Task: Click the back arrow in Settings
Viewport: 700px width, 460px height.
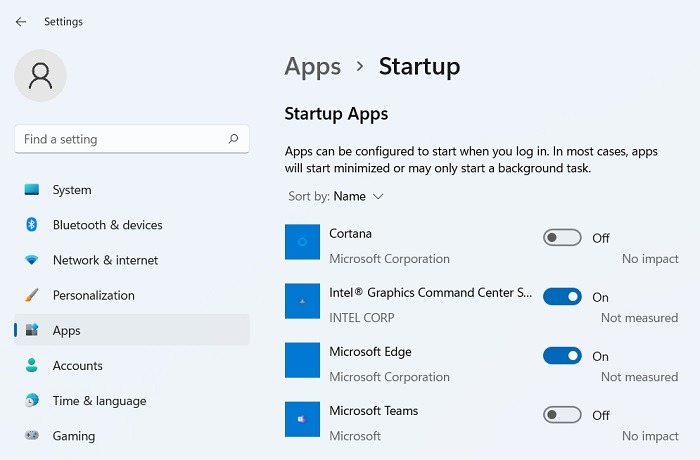Action: click(x=21, y=21)
